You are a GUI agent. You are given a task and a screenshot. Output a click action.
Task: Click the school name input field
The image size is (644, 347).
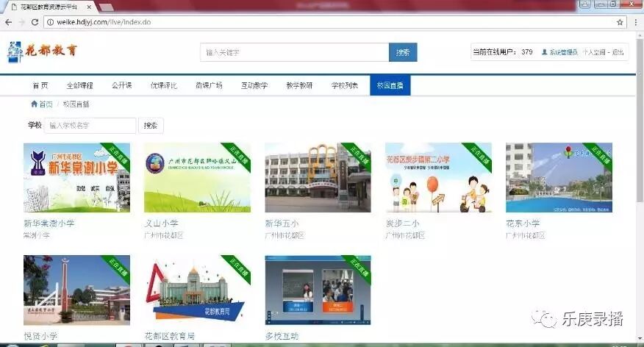[x=90, y=125]
